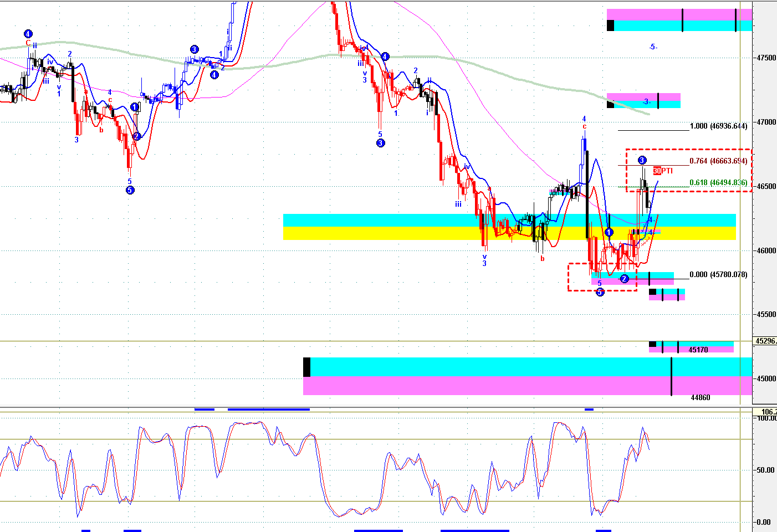Select the 0.000 (45780.078) Fibonacci label
Screen dimensions: 777x532
pos(718,275)
